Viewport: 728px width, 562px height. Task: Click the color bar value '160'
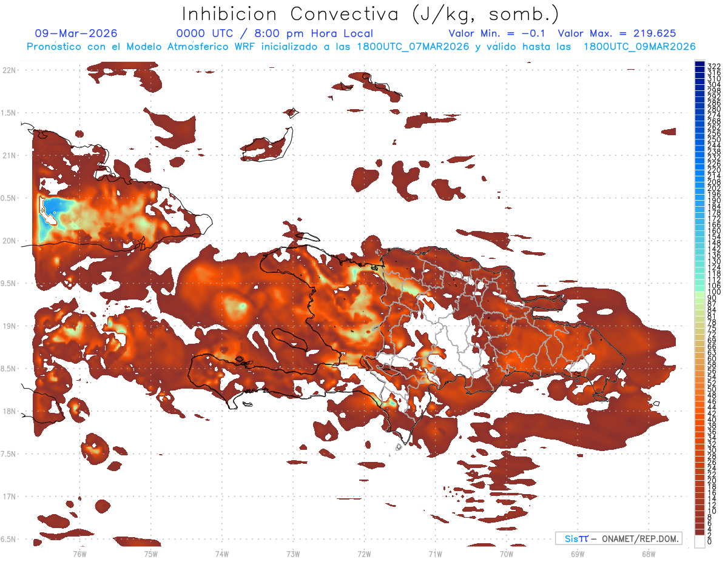coord(714,231)
